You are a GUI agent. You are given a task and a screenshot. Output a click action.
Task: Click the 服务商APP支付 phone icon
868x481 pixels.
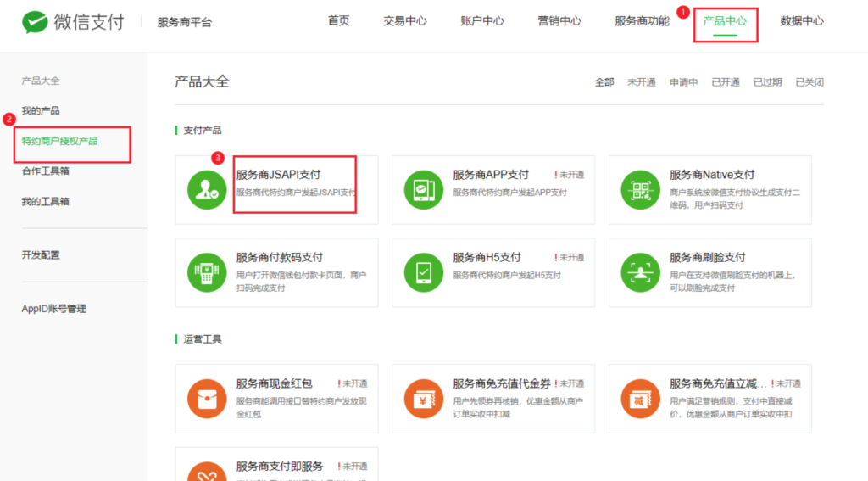point(424,189)
